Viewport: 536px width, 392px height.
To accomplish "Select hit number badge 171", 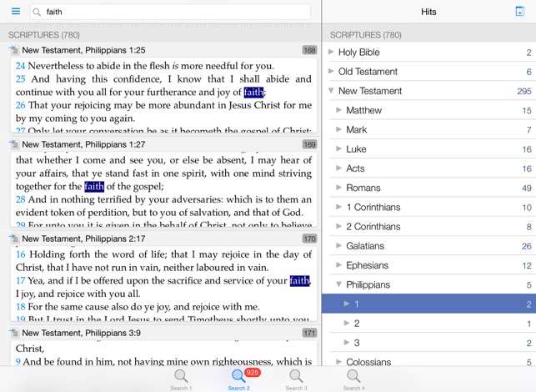I will tap(309, 333).
